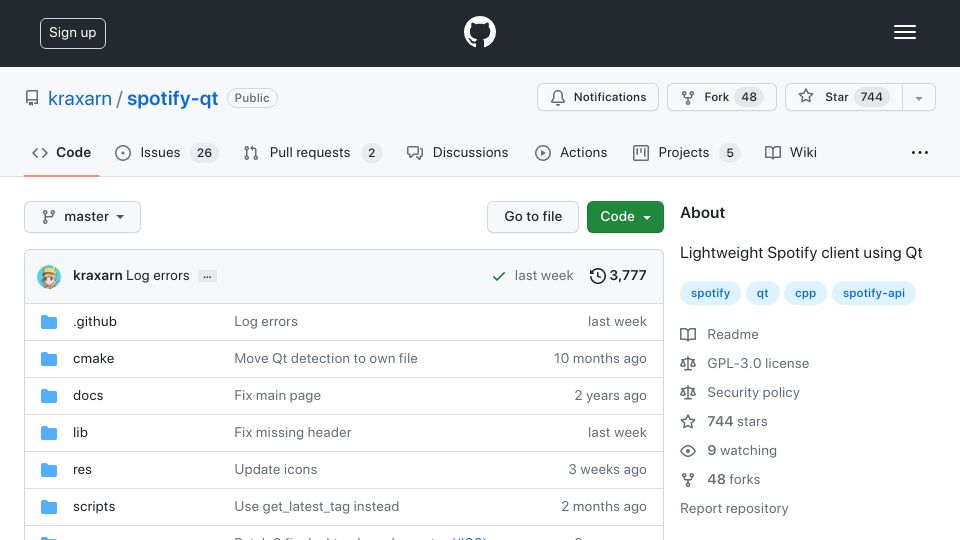Click the folder icon beside .github
Viewport: 960px width, 540px height.
pyautogui.click(x=49, y=322)
